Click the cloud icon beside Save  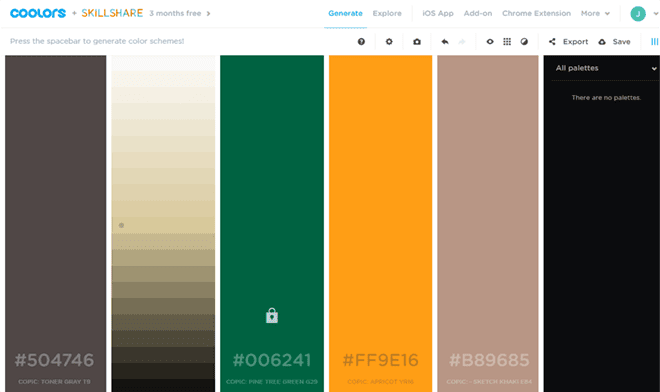pyautogui.click(x=602, y=41)
